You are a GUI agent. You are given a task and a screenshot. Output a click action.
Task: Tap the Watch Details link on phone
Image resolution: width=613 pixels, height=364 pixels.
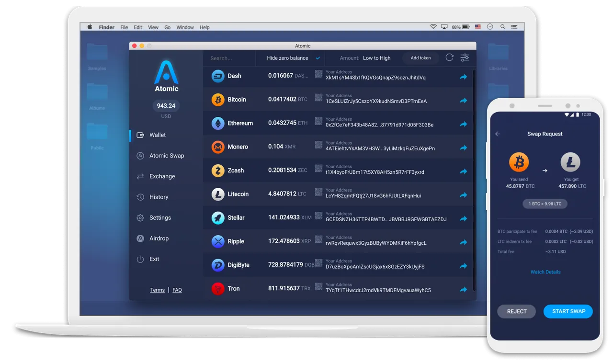click(545, 272)
